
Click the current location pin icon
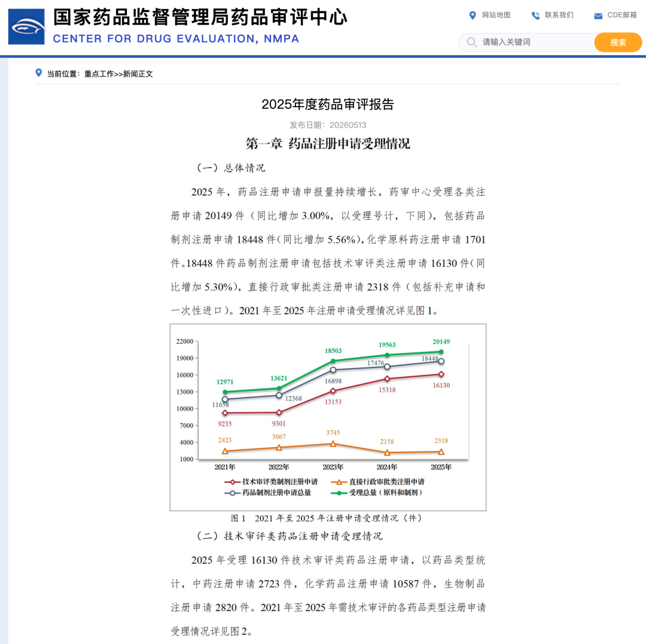[39, 73]
